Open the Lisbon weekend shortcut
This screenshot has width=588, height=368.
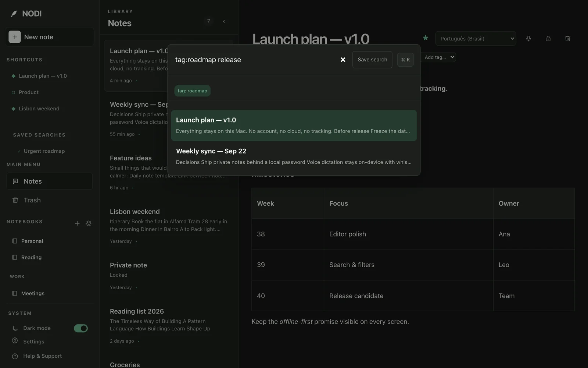pyautogui.click(x=39, y=109)
